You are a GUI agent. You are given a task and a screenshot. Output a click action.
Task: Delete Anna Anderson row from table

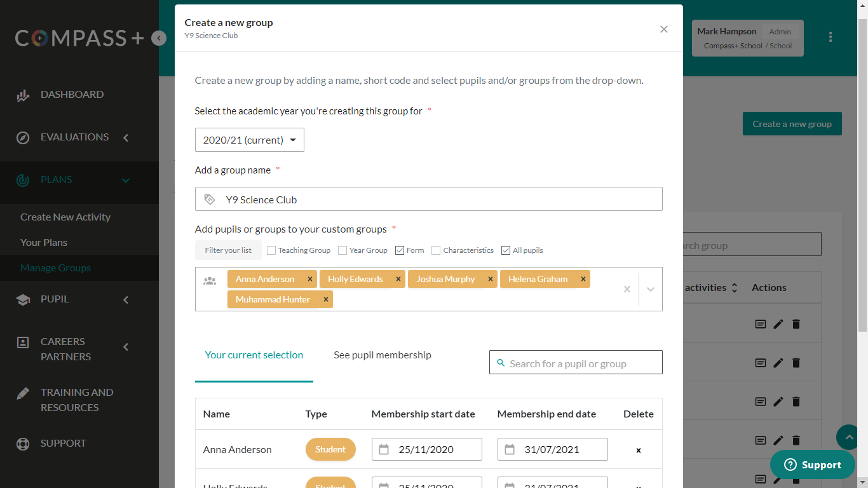639,450
